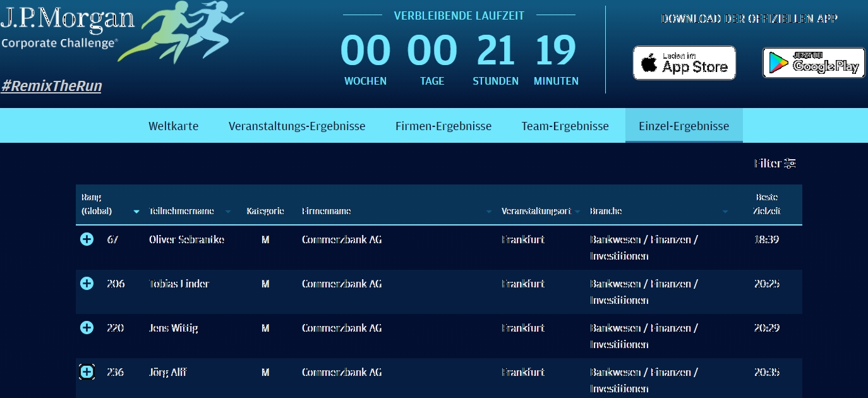Click finish time 20:29
868x398 pixels.
tap(767, 328)
